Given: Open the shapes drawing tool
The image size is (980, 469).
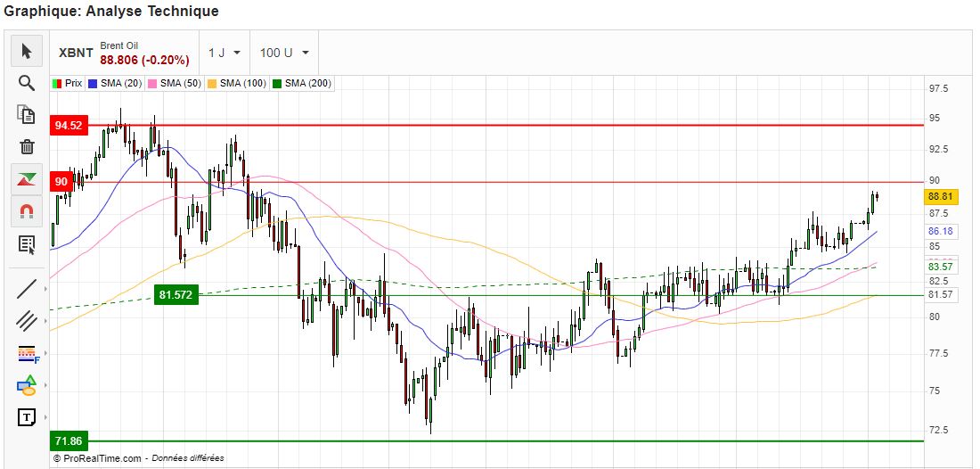Looking at the screenshot, I should [x=27, y=385].
